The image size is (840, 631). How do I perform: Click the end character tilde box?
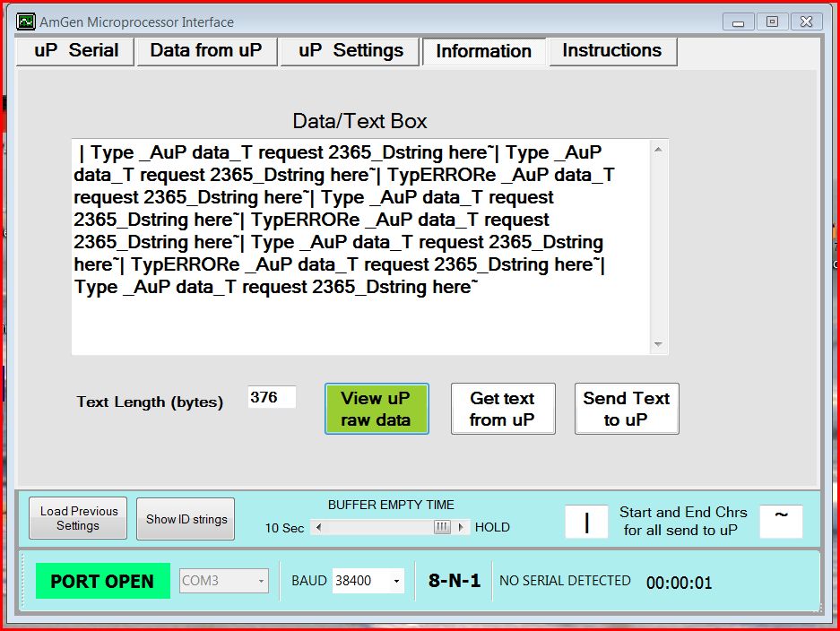(781, 521)
